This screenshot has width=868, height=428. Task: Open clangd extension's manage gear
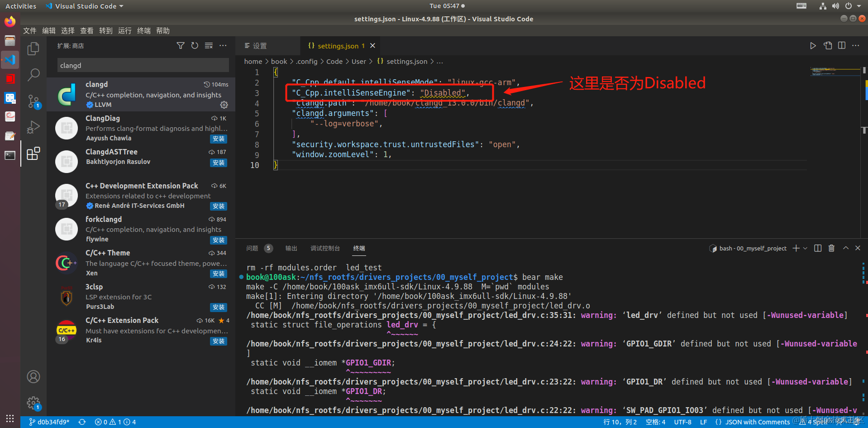pos(224,105)
